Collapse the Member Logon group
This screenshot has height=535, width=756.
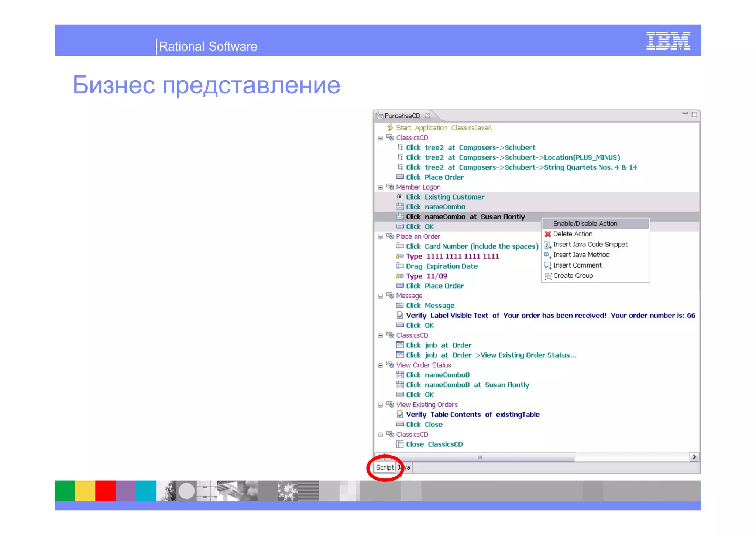[x=380, y=187]
